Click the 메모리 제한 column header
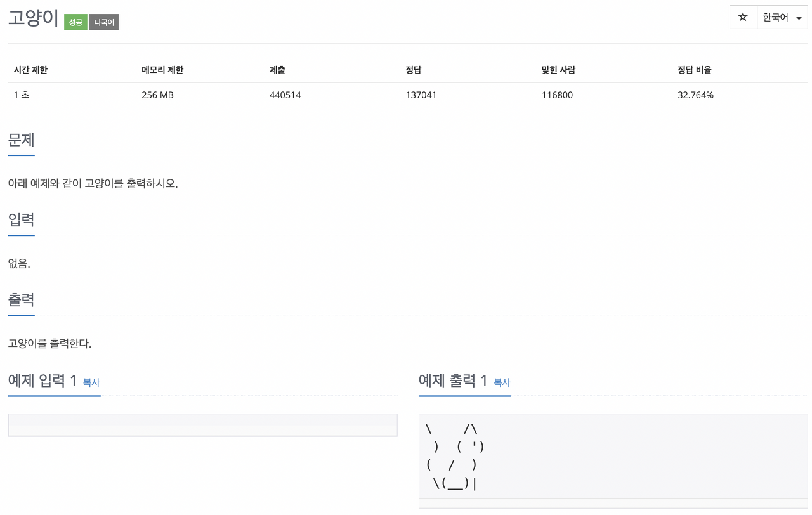This screenshot has height=515, width=812. point(162,70)
